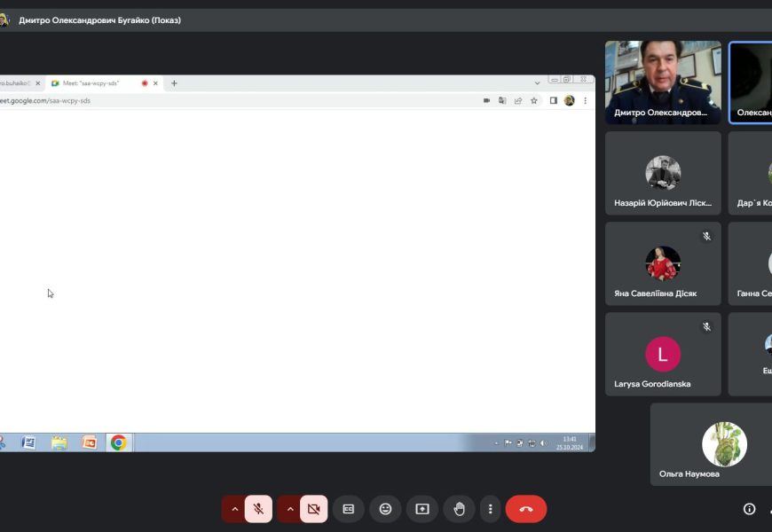Expand audio settings arrow beside microphone button
This screenshot has width=772, height=532.
point(234,509)
